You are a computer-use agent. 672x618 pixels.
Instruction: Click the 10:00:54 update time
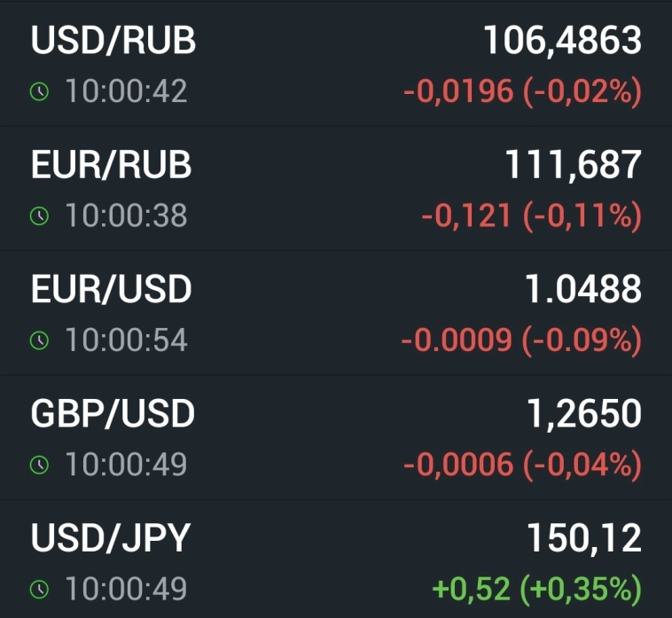(126, 340)
